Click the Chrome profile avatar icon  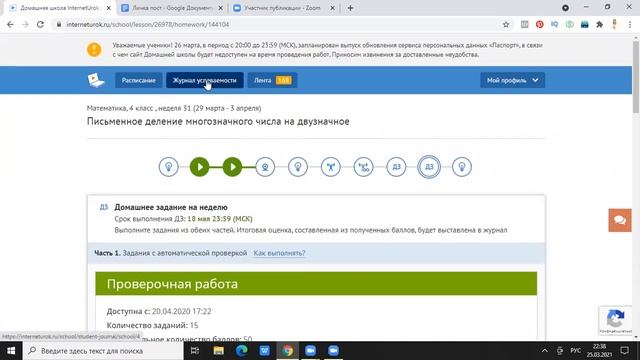tap(615, 24)
